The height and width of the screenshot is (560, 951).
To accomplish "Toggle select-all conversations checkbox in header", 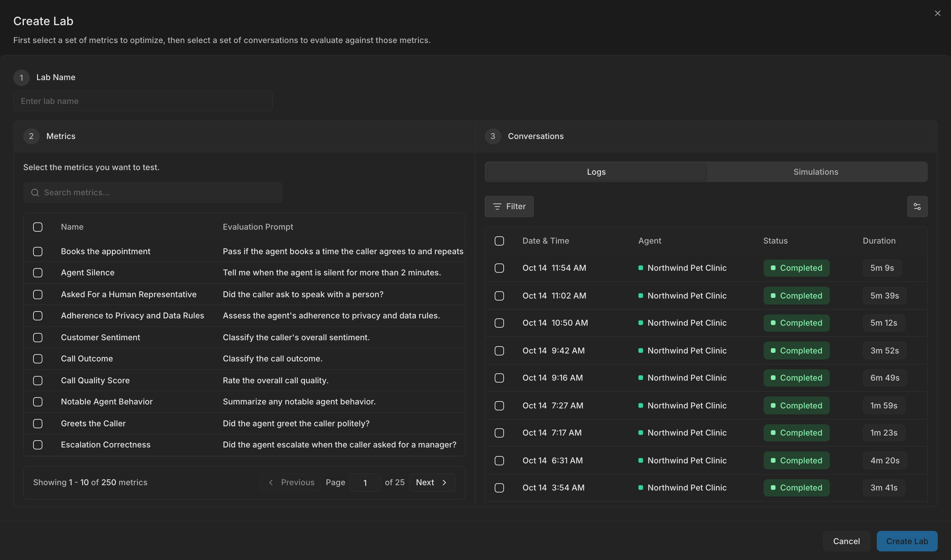I will pos(499,241).
